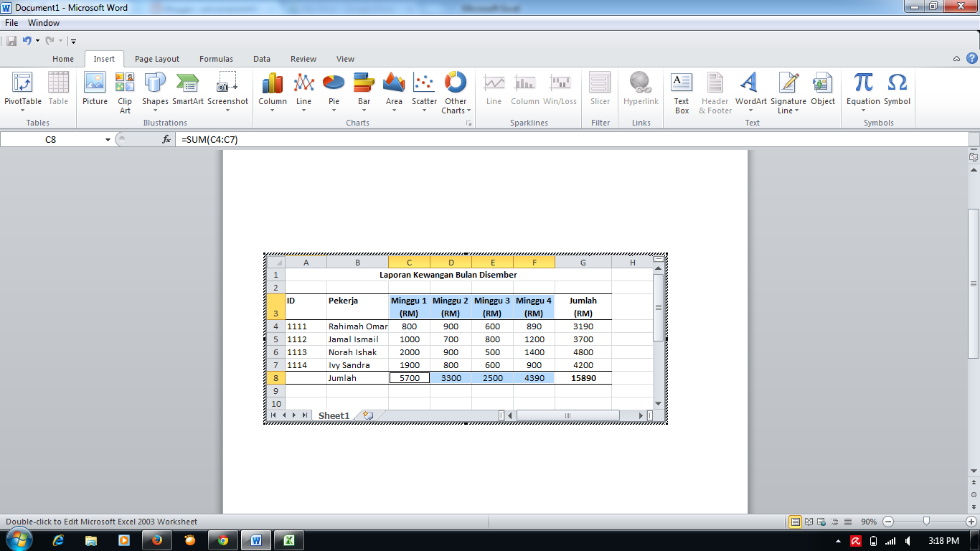Insert a PivotTable
This screenshot has width=980, height=551.
(x=23, y=92)
